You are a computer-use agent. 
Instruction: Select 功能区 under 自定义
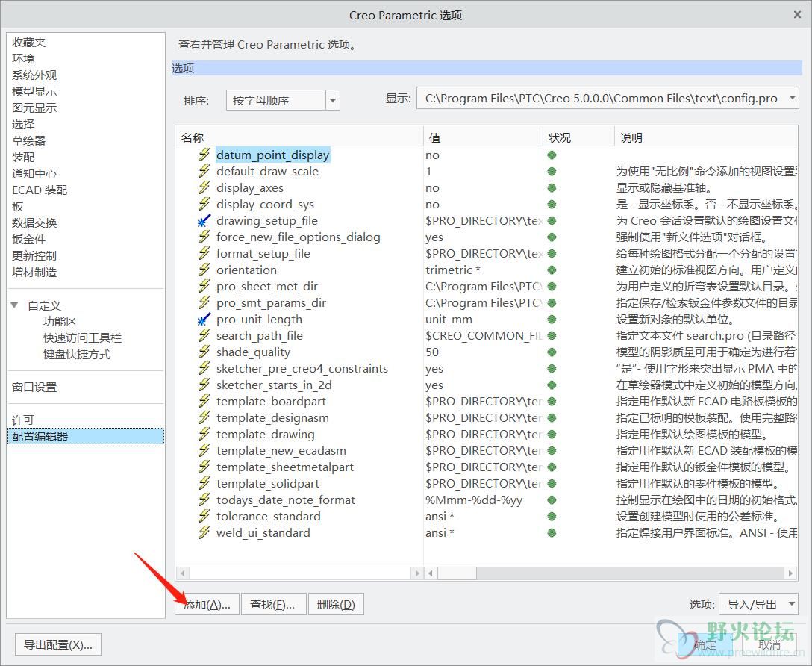[x=60, y=322]
